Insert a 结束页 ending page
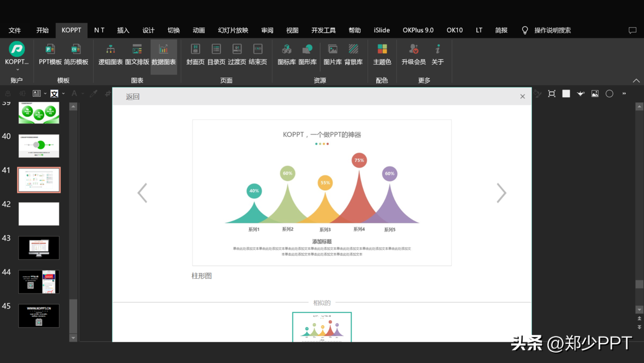The image size is (644, 363). (258, 54)
